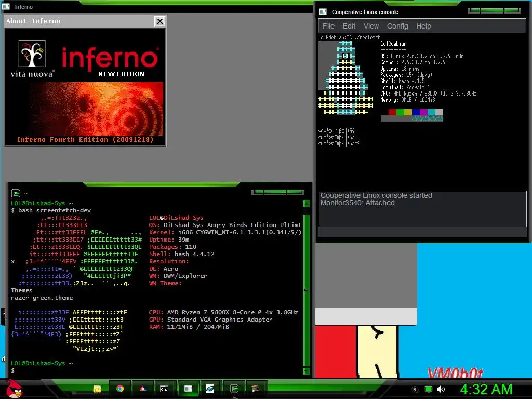Launch Google Chrome from the taskbar
This screenshot has width=532, height=399.
pyautogui.click(x=120, y=389)
